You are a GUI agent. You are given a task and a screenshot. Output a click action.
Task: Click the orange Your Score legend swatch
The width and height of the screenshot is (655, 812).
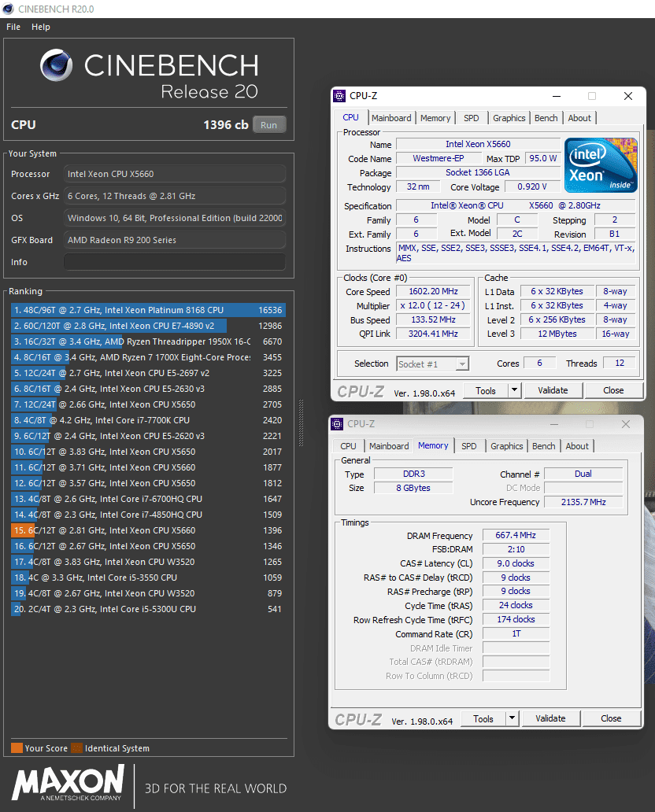point(17,748)
